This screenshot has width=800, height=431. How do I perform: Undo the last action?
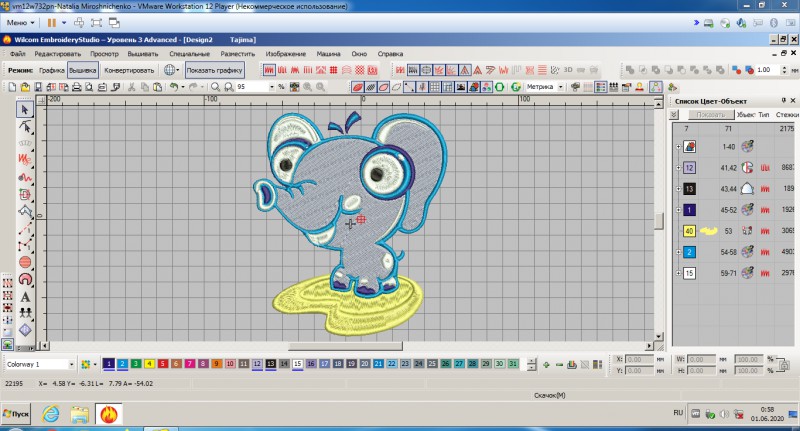[174, 87]
